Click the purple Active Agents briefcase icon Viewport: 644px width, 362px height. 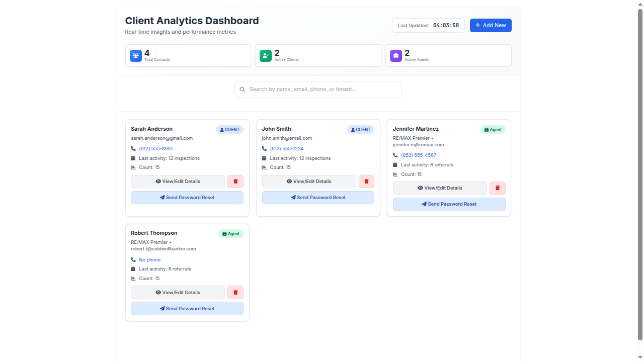click(x=396, y=55)
